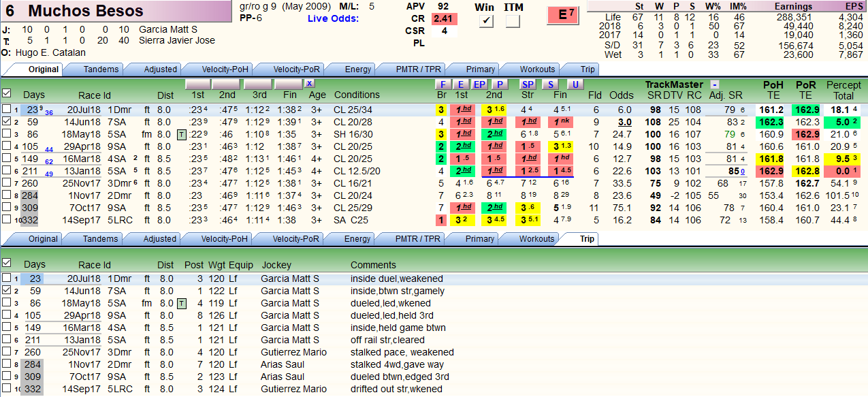The height and width of the screenshot is (397, 868).
Task: Click the F pace filter button
Action: coord(441,84)
